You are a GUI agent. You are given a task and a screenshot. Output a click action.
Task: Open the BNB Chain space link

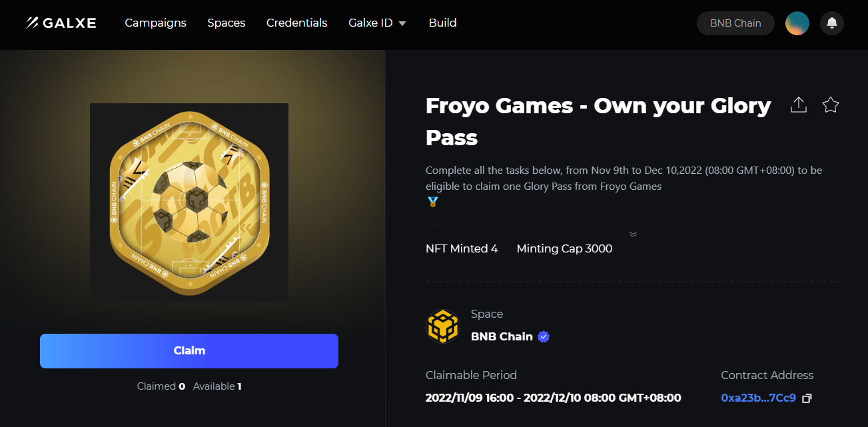coord(502,336)
